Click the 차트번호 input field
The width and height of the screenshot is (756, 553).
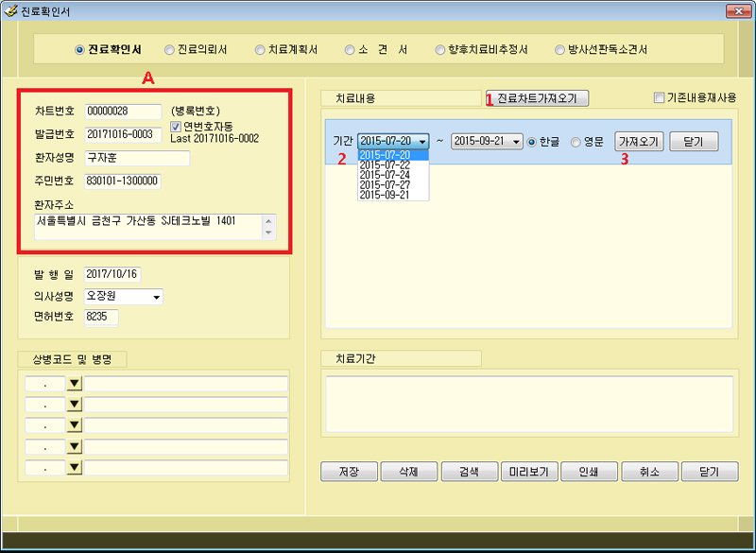123,112
